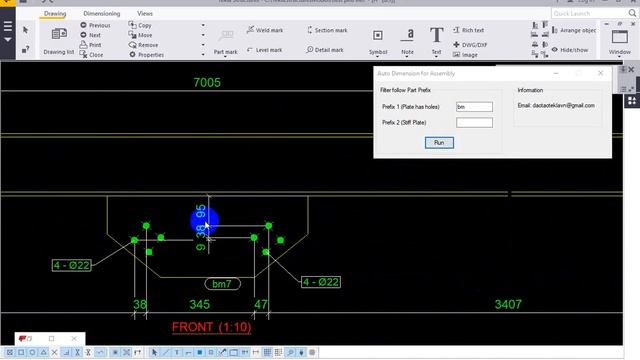Close the current drawing with Close command

click(x=91, y=55)
